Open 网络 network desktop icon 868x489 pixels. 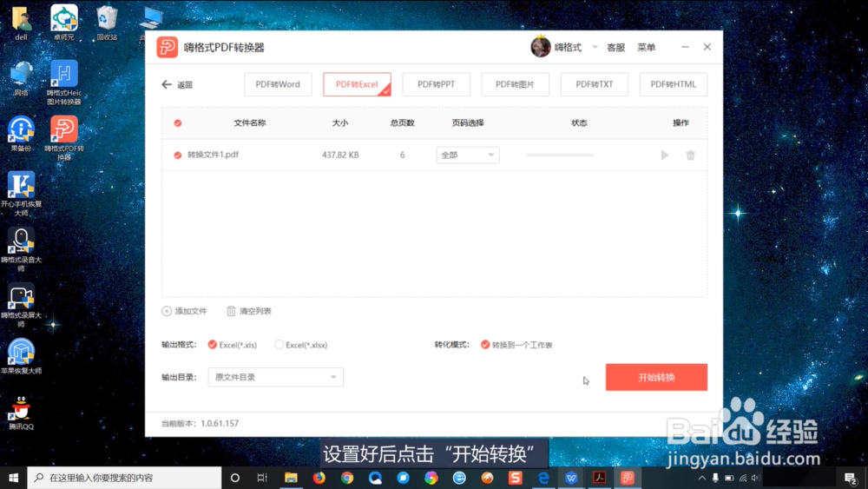[21, 79]
